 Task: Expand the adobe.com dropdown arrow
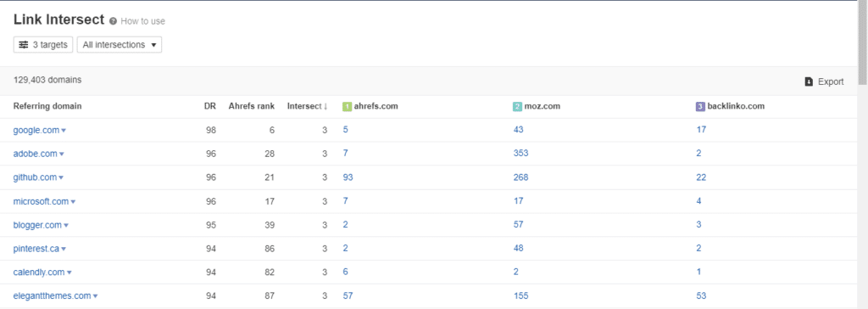[x=61, y=154]
